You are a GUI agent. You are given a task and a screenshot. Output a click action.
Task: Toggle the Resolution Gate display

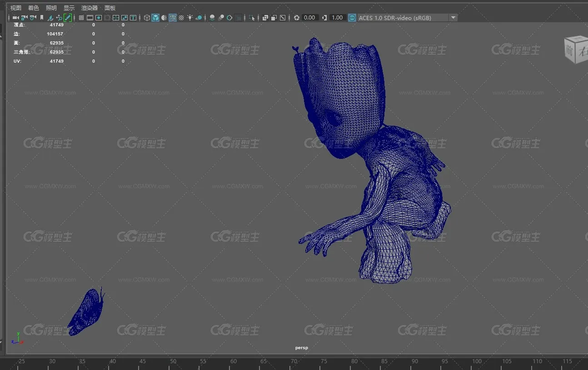[99, 18]
